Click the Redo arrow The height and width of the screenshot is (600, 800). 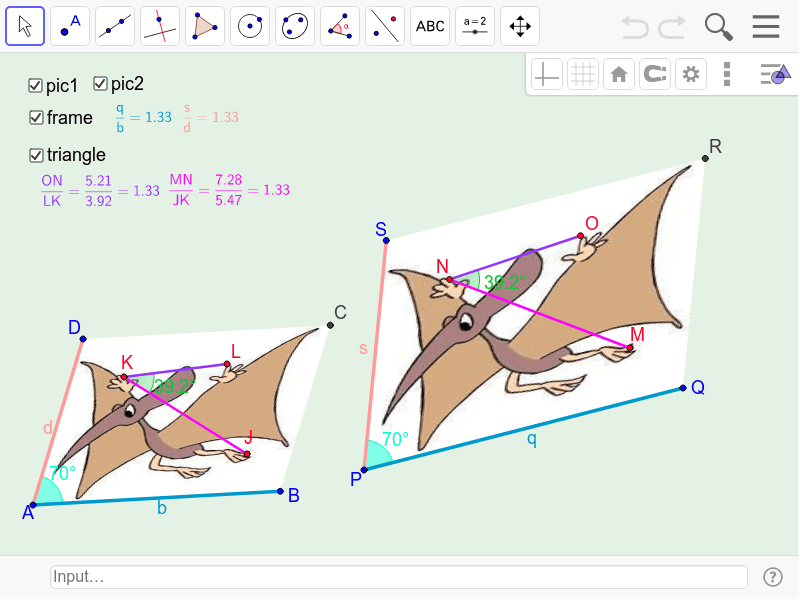(671, 27)
